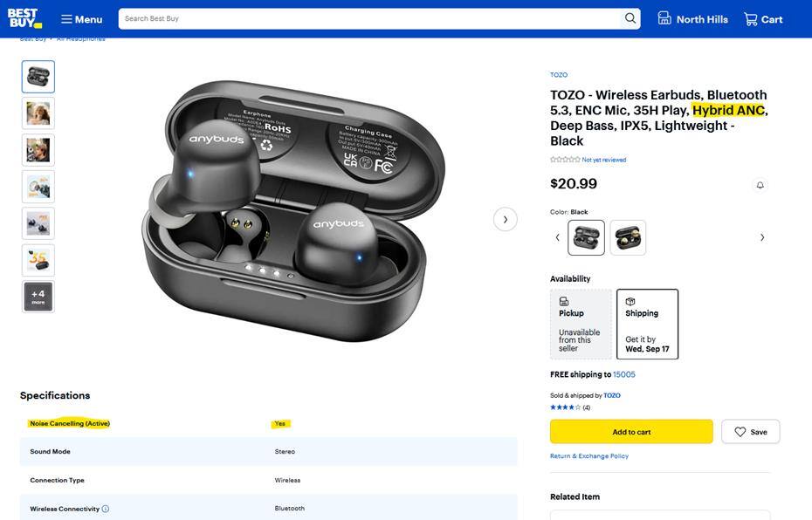Screen dimensions: 812x520
Task: Select the Pickup availability option
Action: [x=581, y=325]
